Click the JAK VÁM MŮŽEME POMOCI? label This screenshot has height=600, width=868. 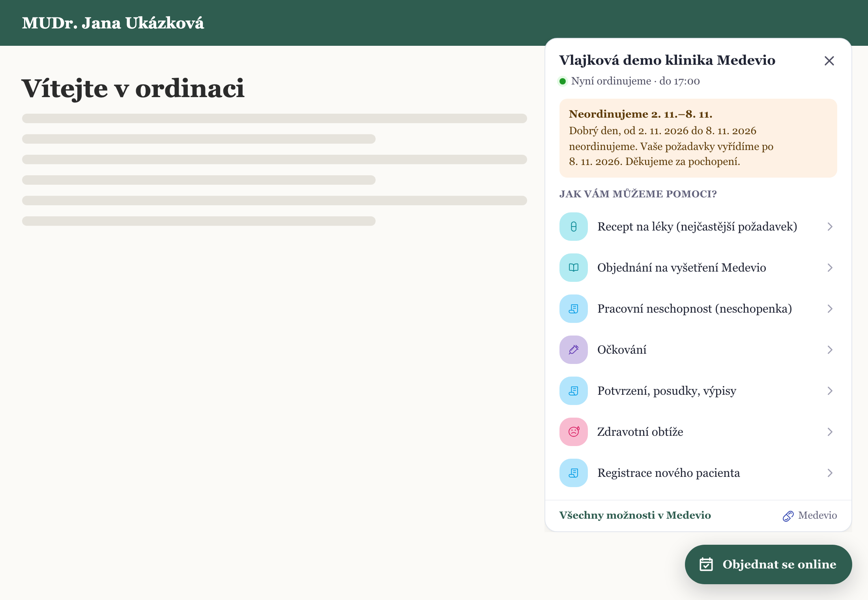coord(638,194)
